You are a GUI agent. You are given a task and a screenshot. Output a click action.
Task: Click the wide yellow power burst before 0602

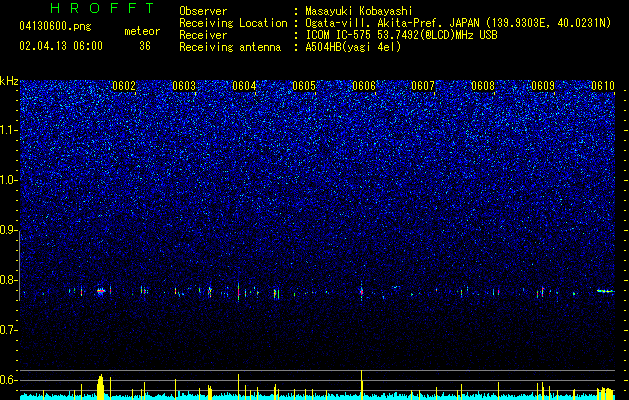101,387
